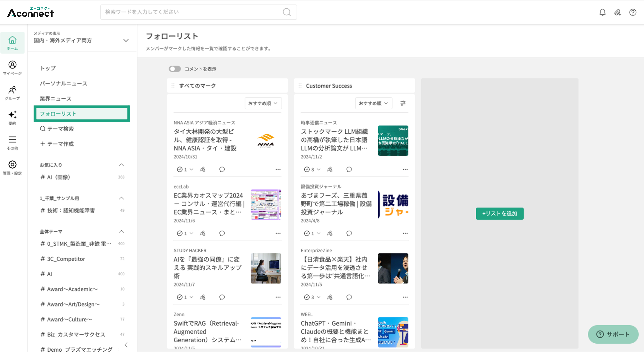Open more options on タイ大林開発 article
The height and width of the screenshot is (352, 644).
(x=278, y=169)
